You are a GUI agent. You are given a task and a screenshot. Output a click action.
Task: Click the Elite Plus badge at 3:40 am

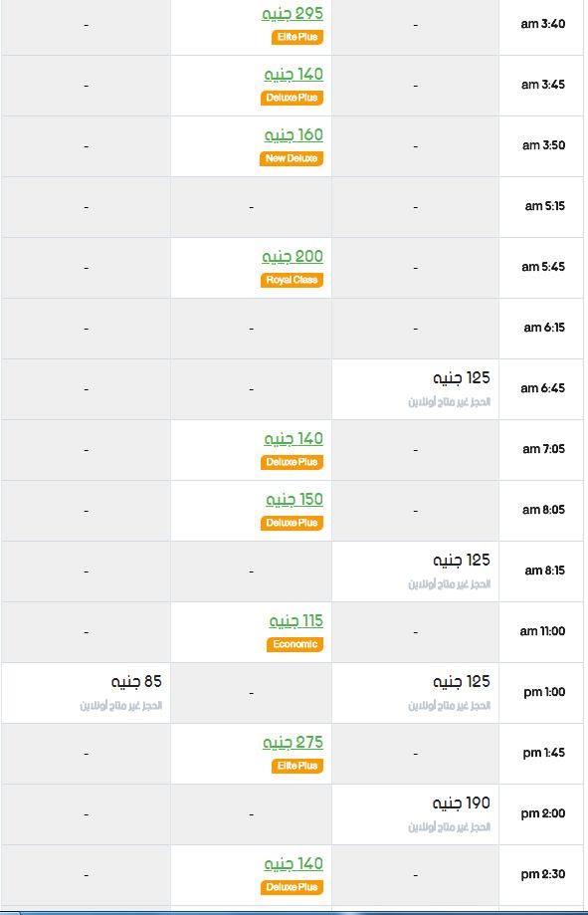tap(296, 38)
